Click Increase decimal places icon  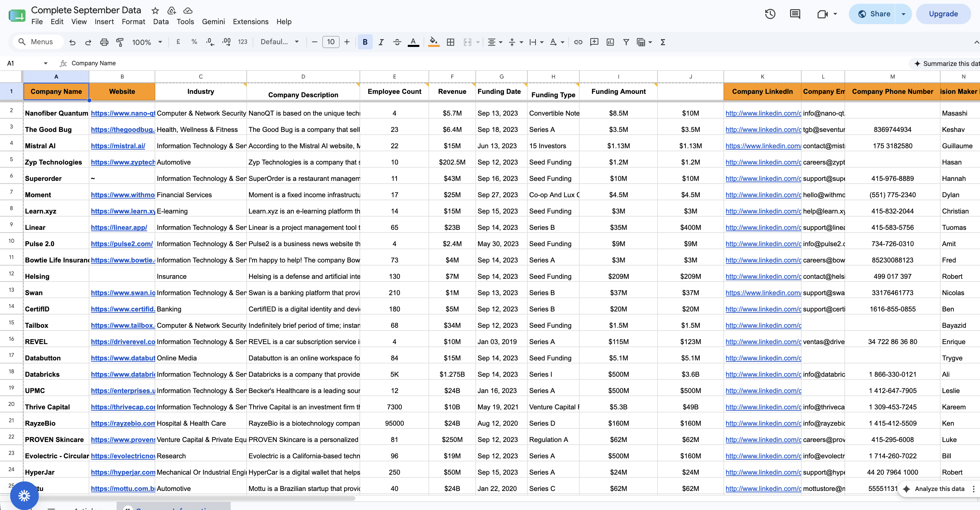(226, 42)
